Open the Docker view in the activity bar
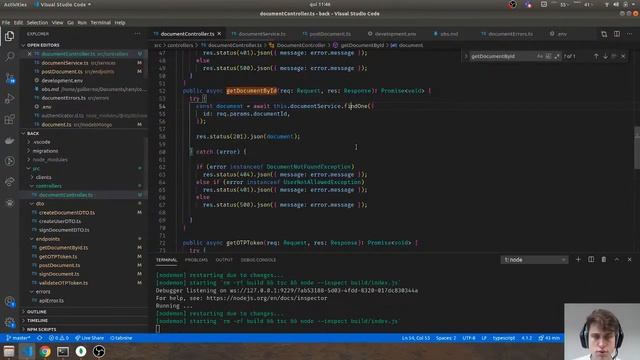This screenshot has height=360, width=640. tap(9, 140)
